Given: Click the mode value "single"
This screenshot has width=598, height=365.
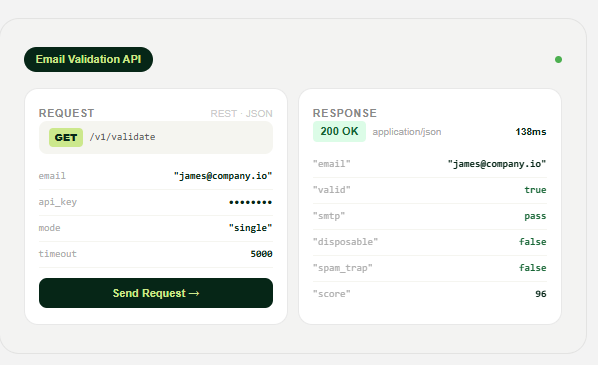Looking at the screenshot, I should point(250,228).
